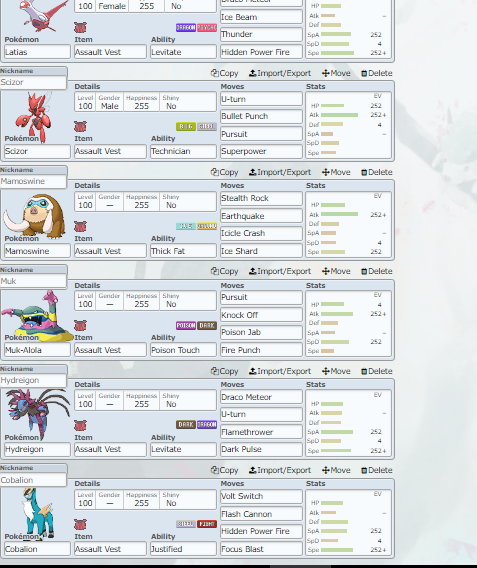Open Scizor's Technician ability field

(x=183, y=151)
